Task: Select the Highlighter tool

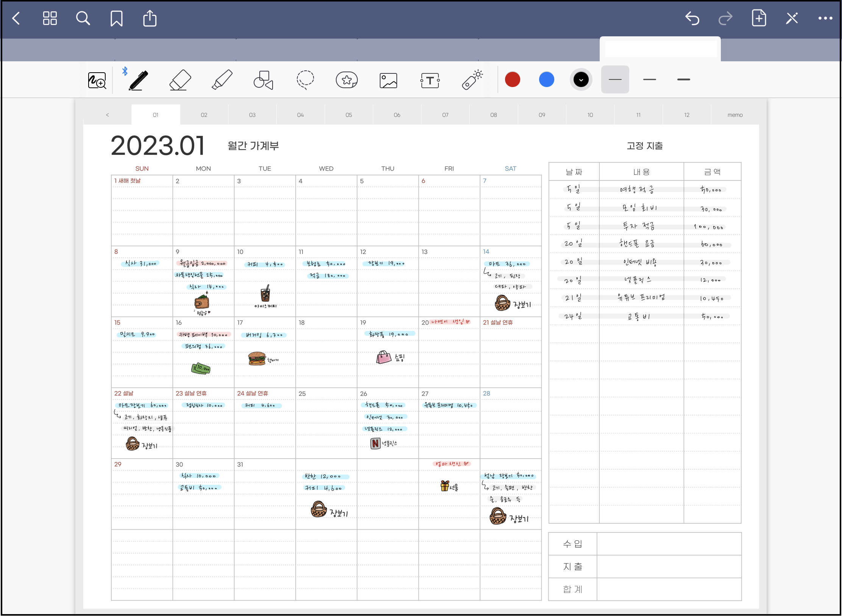Action: point(222,80)
